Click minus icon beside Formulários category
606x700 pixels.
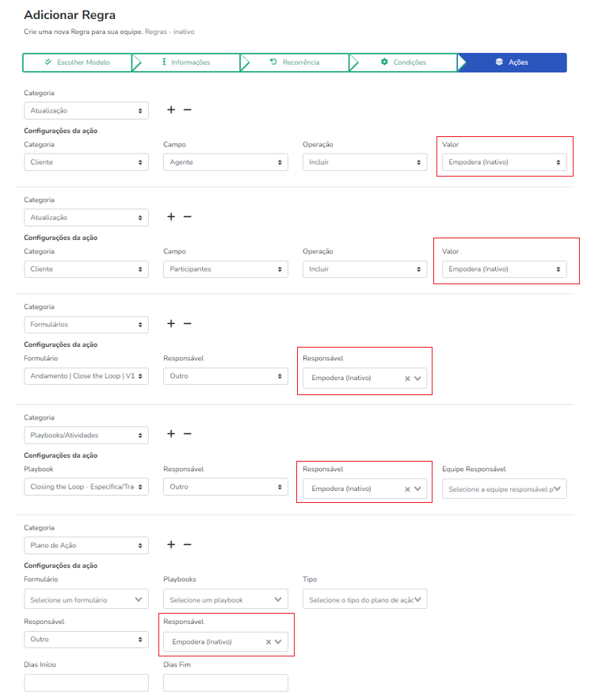pyautogui.click(x=188, y=323)
